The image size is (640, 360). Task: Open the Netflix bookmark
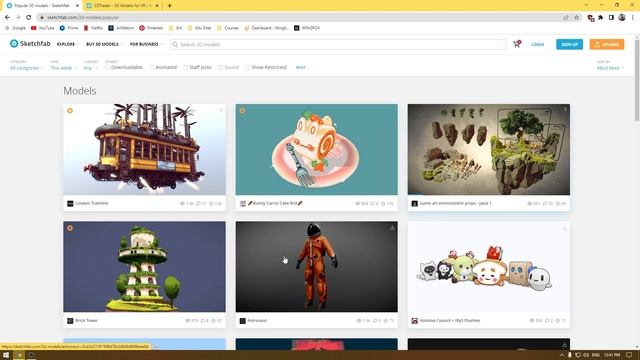coord(93,28)
